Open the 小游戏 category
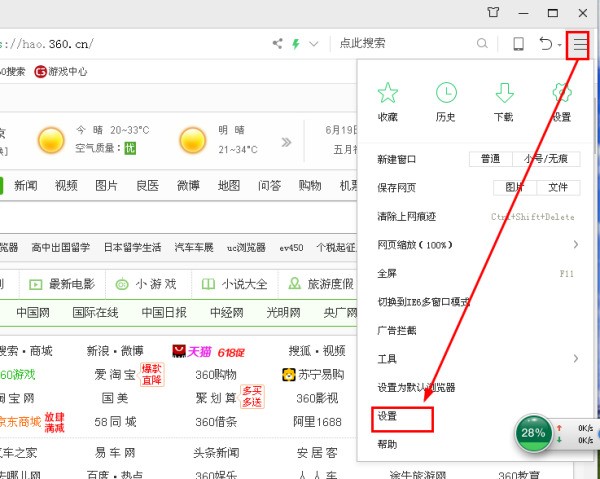Image resolution: width=600 pixels, height=479 pixels. [146, 284]
